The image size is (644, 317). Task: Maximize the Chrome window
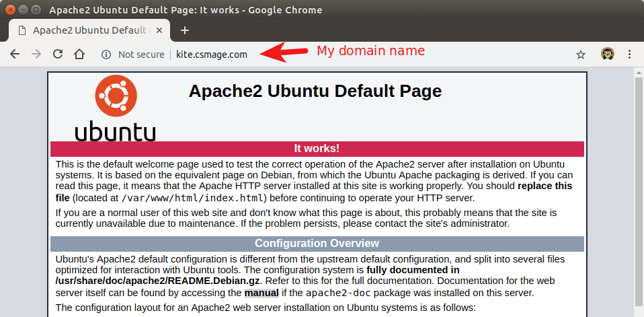[36, 10]
